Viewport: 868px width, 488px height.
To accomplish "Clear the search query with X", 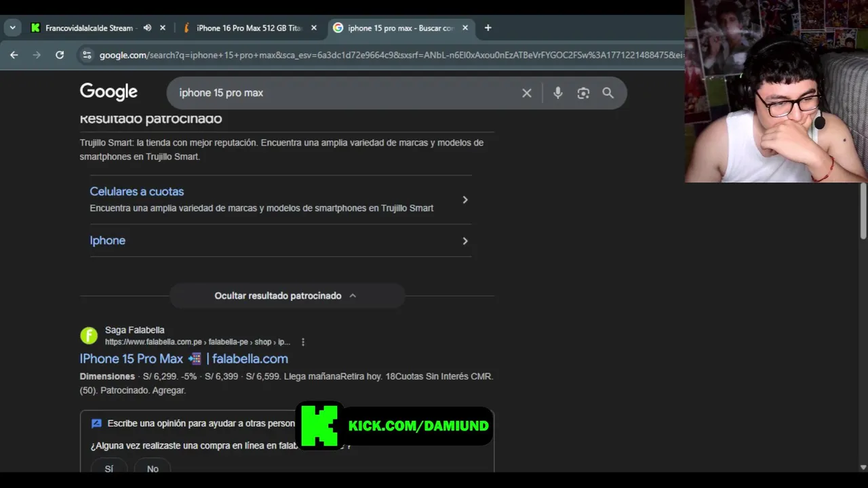I will [527, 93].
